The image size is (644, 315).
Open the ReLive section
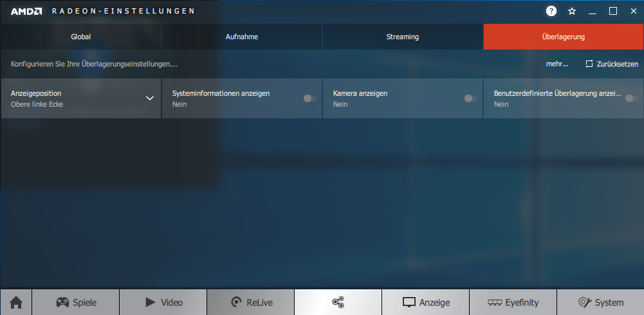pos(251,303)
